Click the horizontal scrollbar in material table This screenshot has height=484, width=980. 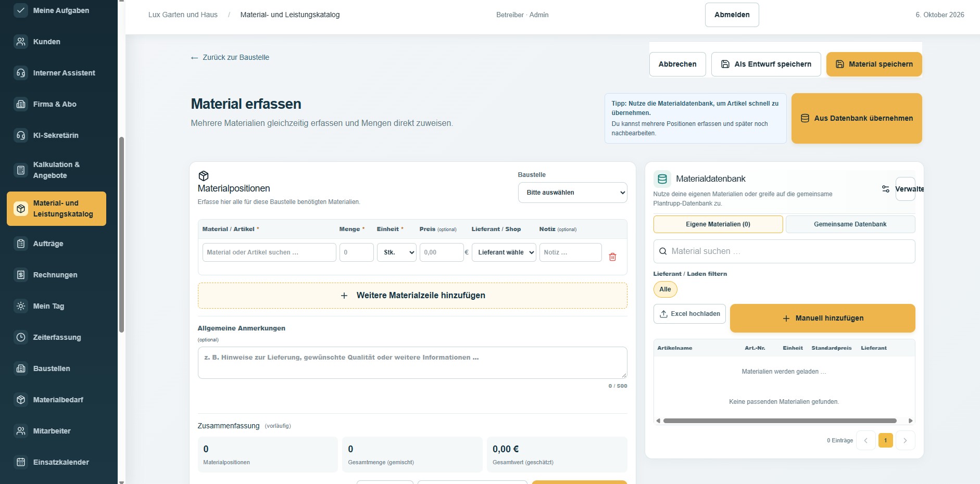[780, 421]
